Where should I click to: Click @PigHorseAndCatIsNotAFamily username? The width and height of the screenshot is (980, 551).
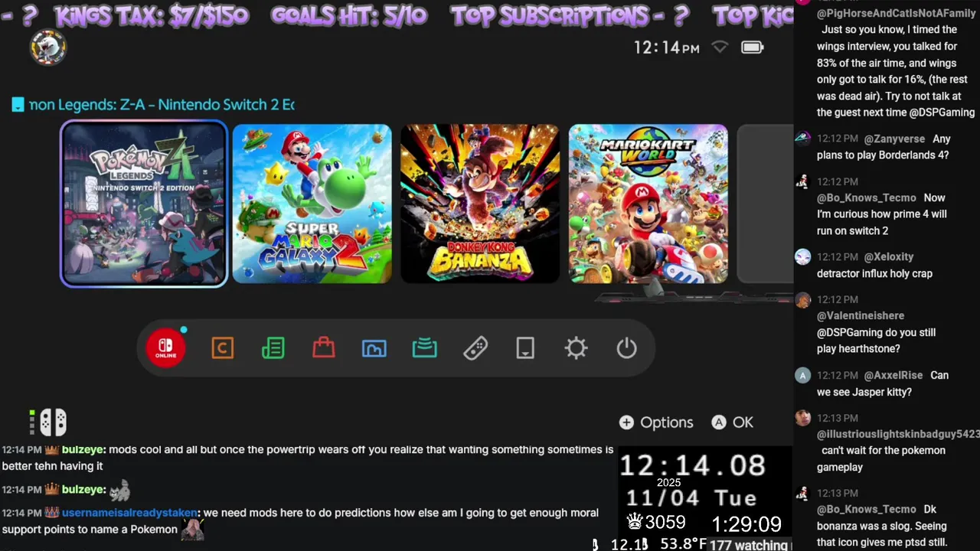coord(897,13)
